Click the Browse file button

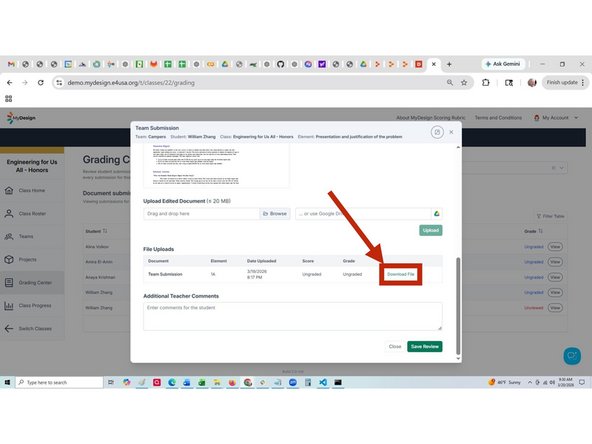275,214
